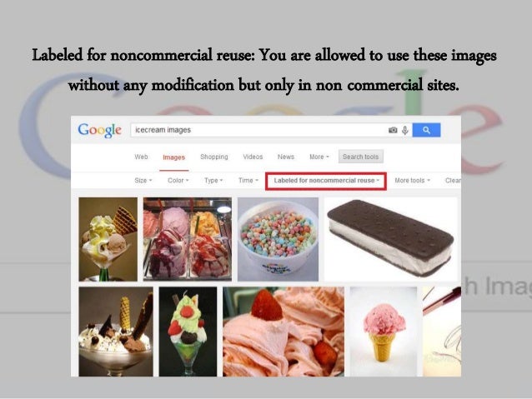Click the microphone voice search icon
532x399 pixels.
tap(404, 130)
